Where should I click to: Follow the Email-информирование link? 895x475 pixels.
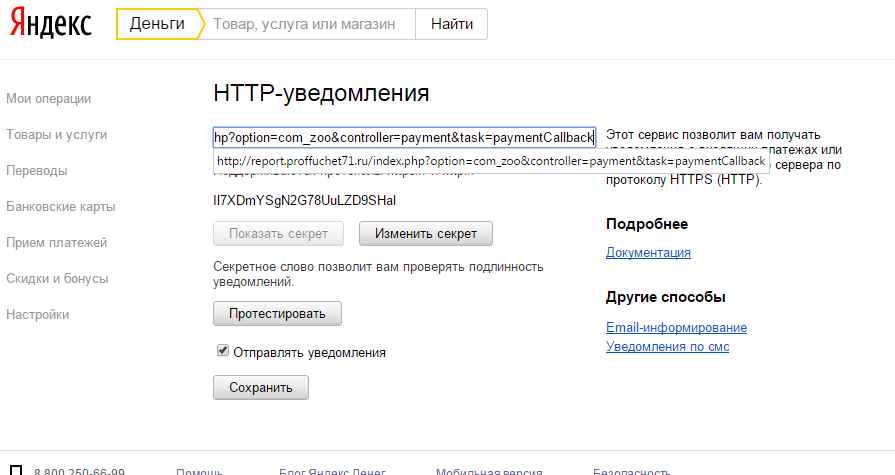click(676, 328)
